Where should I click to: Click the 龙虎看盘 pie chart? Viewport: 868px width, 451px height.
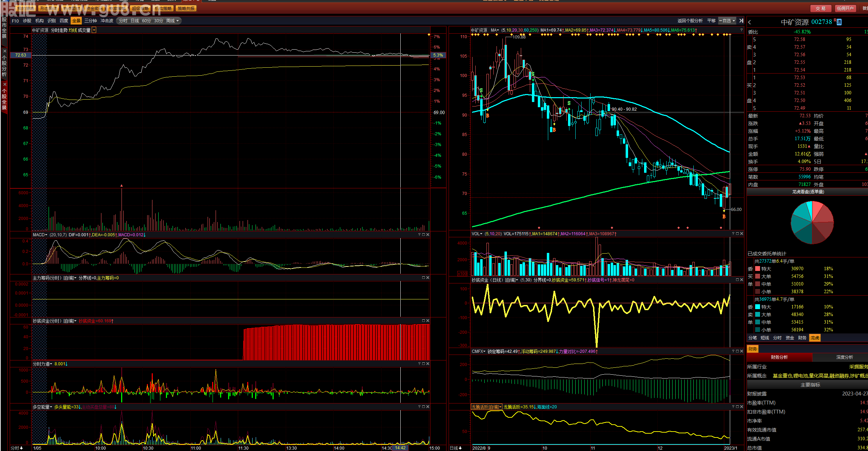pyautogui.click(x=812, y=222)
